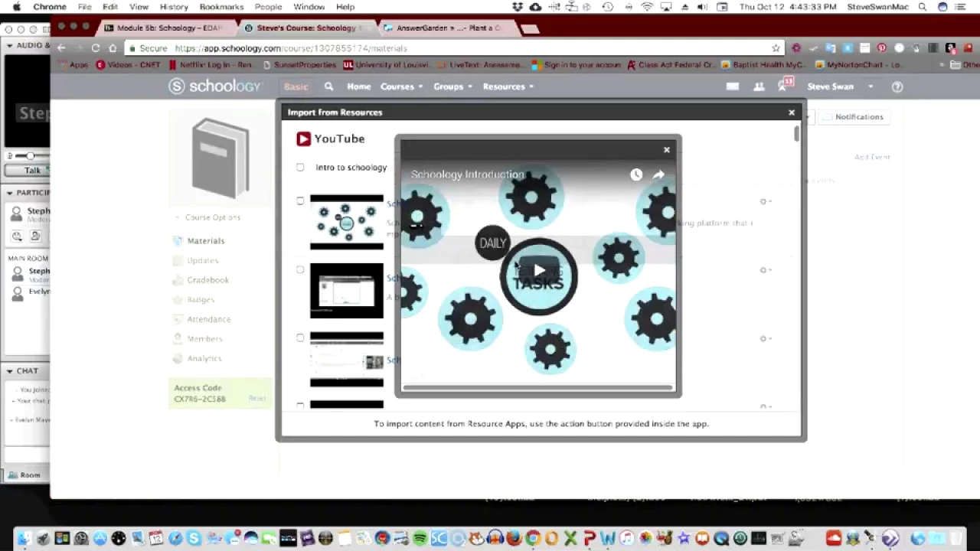
Task: Click the Schoology help question mark icon
Action: pyautogui.click(x=897, y=86)
